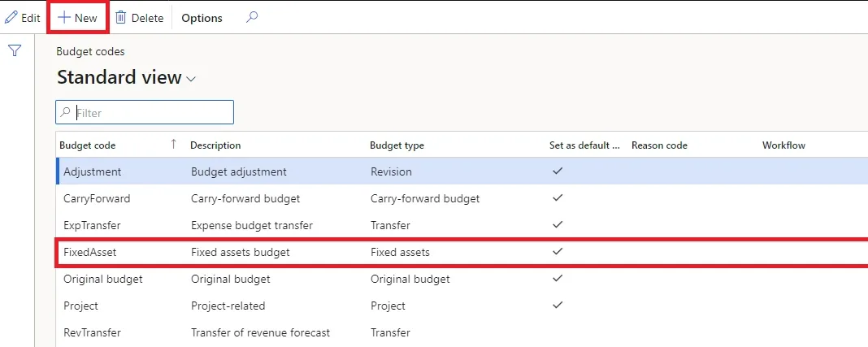This screenshot has height=347, width=868.
Task: Sort by Budget code column header
Action: [88, 145]
